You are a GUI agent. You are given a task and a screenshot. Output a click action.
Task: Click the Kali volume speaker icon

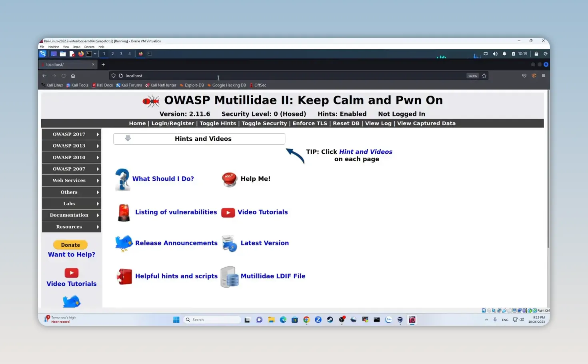(495, 54)
